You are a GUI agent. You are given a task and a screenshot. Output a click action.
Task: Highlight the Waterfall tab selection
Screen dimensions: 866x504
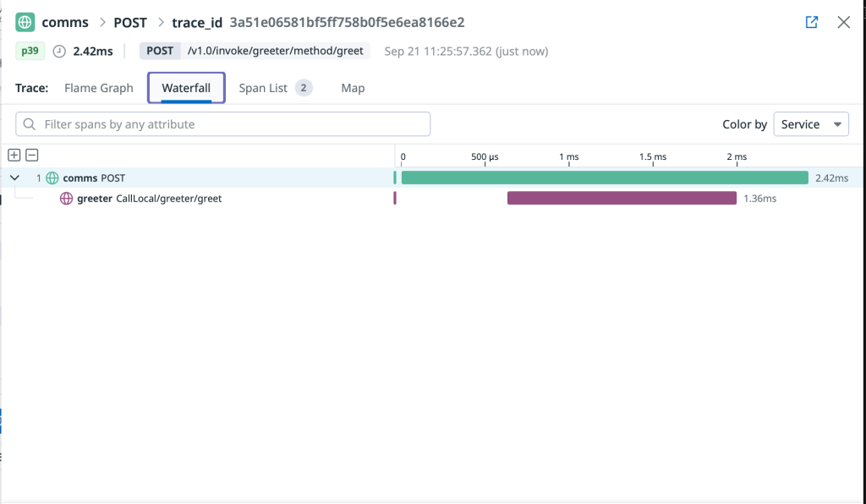(186, 87)
